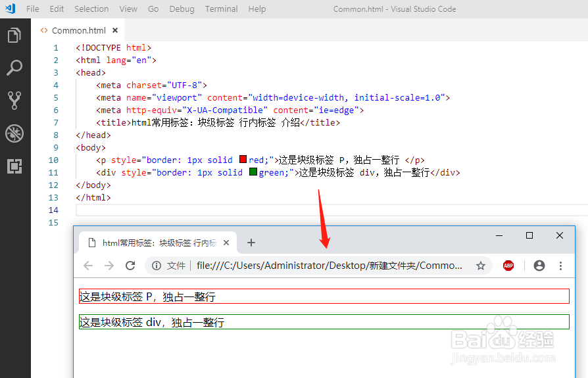The height and width of the screenshot is (378, 588).
Task: Click the page icon on the browser tab
Action: pyautogui.click(x=92, y=243)
